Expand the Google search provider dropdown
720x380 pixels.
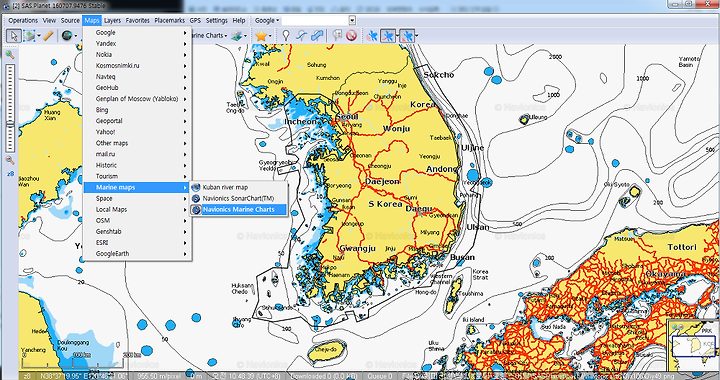267,20
